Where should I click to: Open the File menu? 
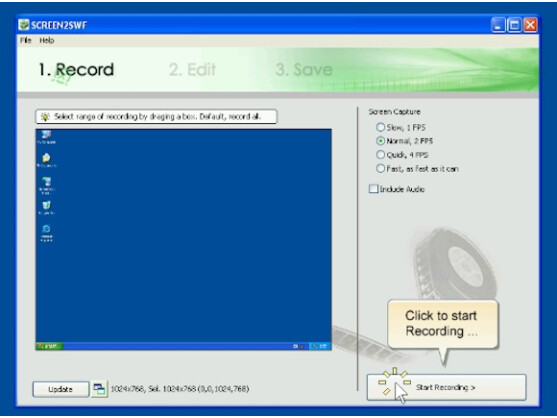click(x=26, y=40)
